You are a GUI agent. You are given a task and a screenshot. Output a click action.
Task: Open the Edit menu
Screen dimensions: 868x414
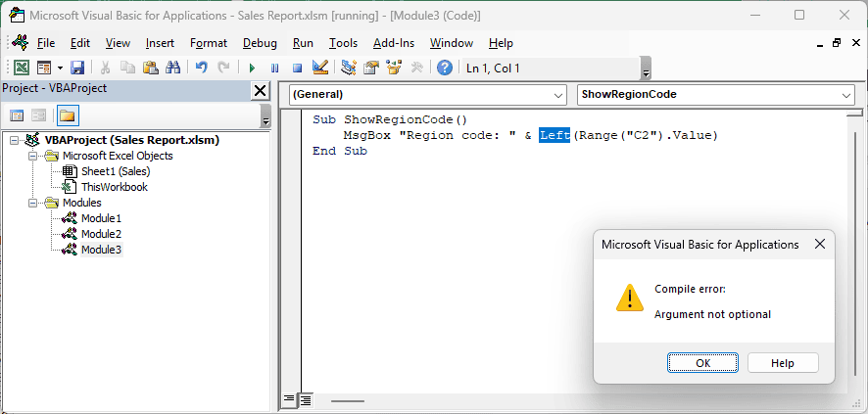tap(80, 43)
